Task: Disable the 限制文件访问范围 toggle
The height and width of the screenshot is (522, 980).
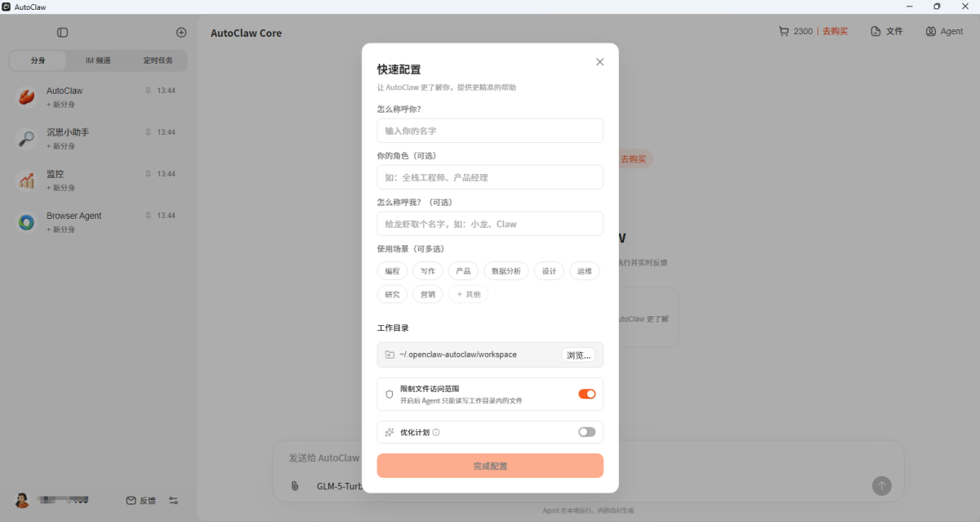Action: pyautogui.click(x=586, y=394)
